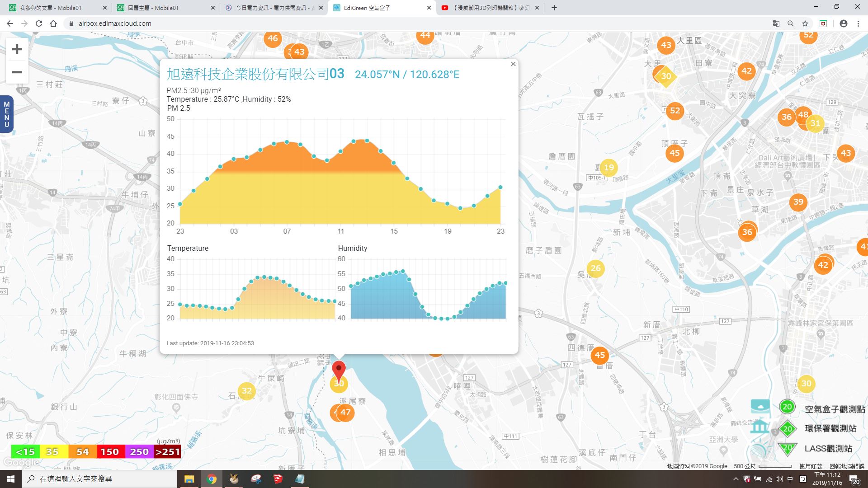The height and width of the screenshot is (488, 868).
Task: Reload the current page
Action: (x=39, y=23)
